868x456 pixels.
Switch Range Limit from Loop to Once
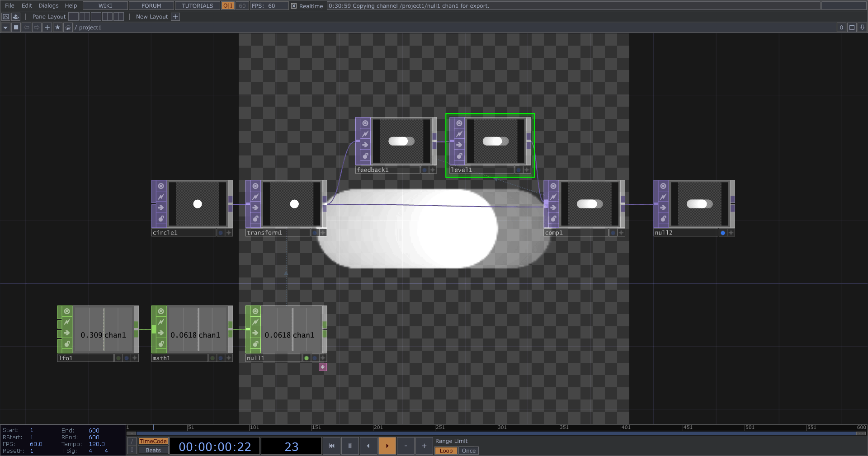pos(468,451)
